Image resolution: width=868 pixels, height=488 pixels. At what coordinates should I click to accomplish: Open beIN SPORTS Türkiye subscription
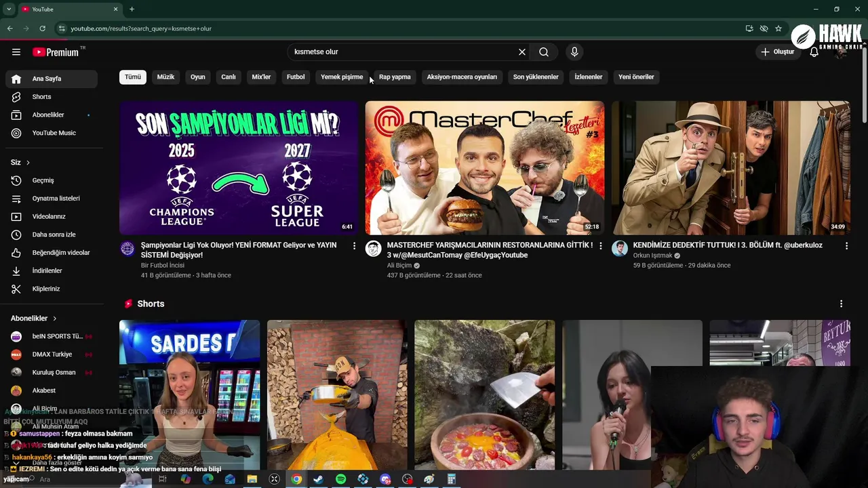coord(52,336)
